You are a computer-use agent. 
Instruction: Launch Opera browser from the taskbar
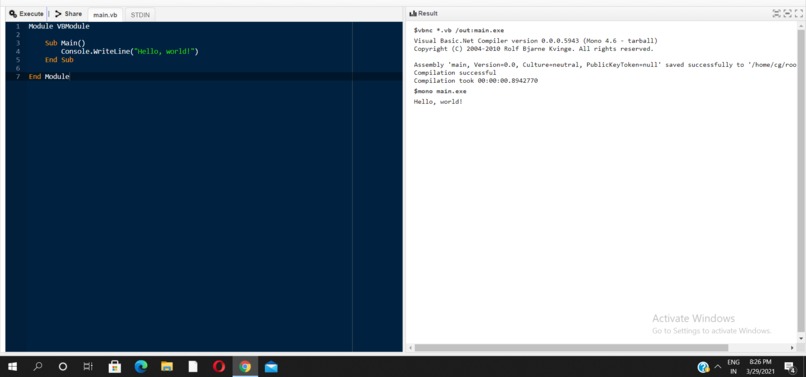point(219,366)
